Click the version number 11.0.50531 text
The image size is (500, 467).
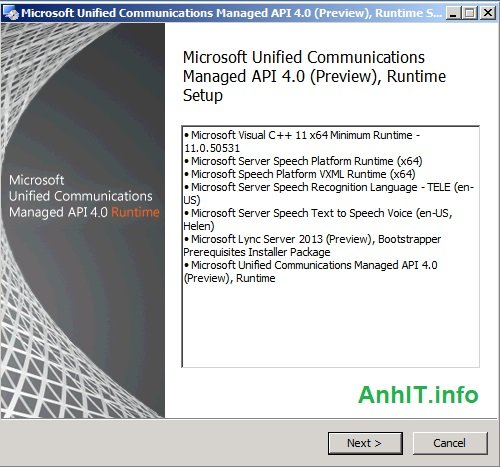tap(212, 148)
